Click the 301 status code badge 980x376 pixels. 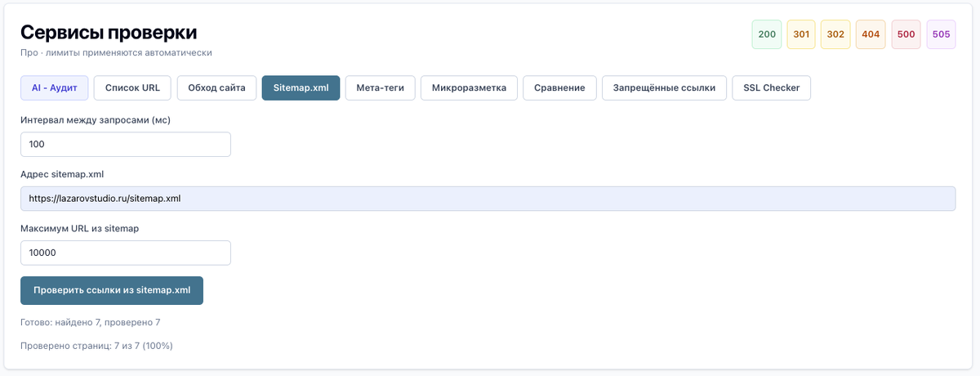801,34
